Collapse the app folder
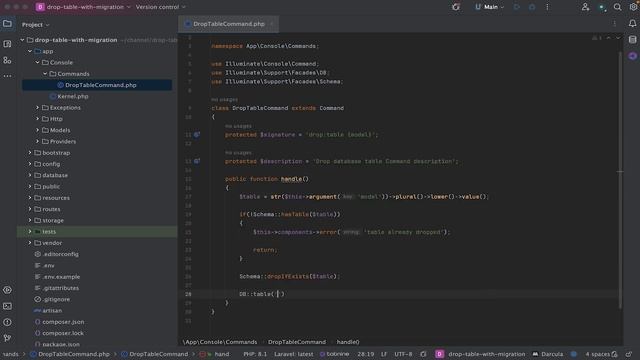Image resolution: width=640 pixels, height=360 pixels. (x=30, y=51)
